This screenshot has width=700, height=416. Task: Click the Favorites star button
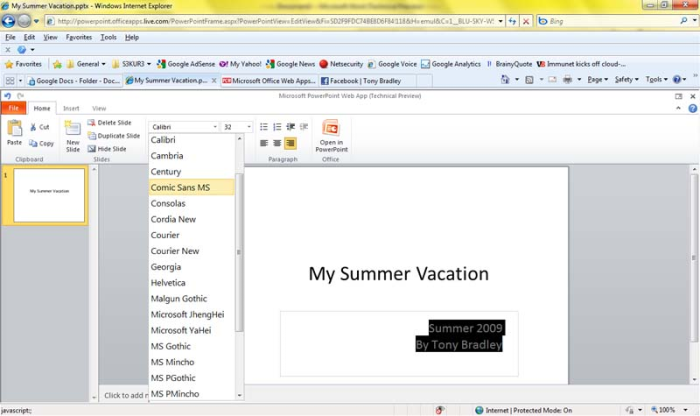pyautogui.click(x=23, y=64)
